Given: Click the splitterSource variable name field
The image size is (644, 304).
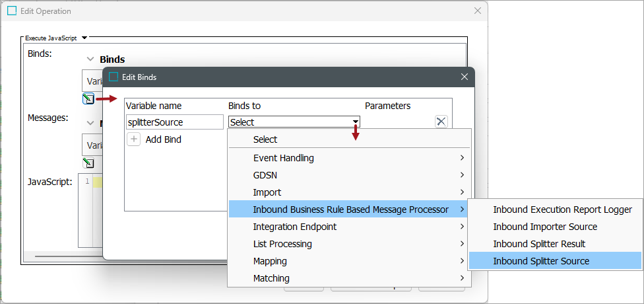Looking at the screenshot, I should (x=174, y=122).
